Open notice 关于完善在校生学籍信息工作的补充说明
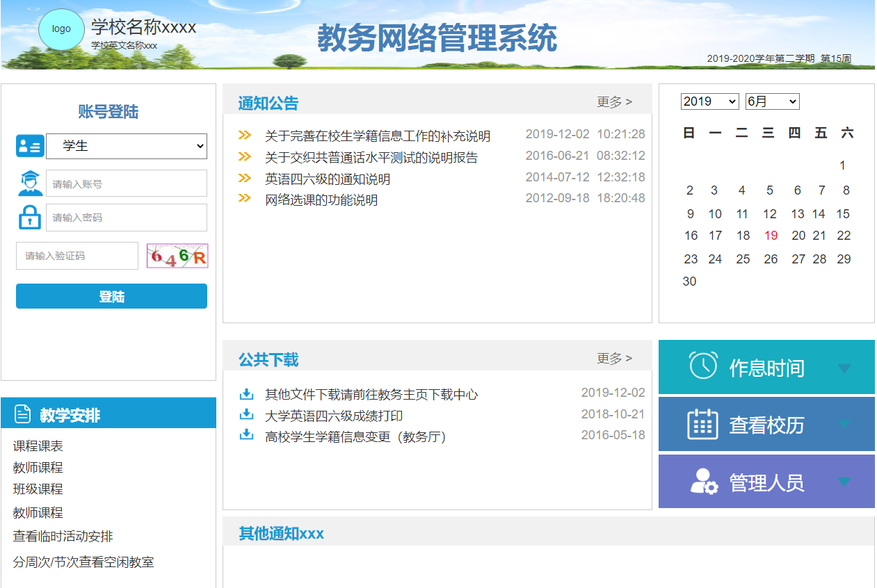Image resolution: width=877 pixels, height=588 pixels. point(378,136)
